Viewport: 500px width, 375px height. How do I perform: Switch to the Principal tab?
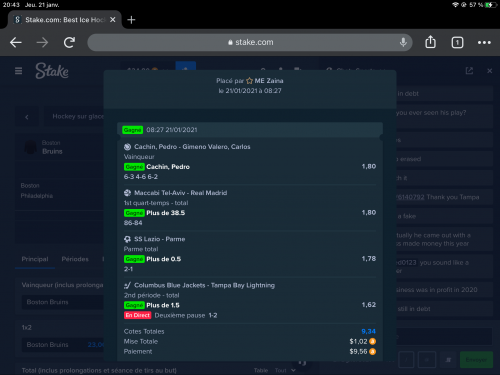point(35,259)
